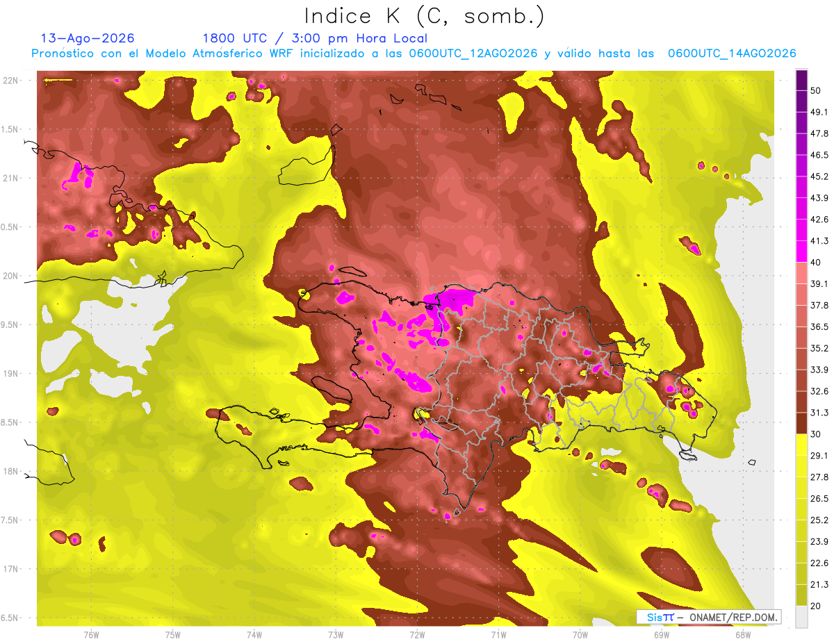
Task: Click the '22.6' label on the color scale
Action: 819,563
